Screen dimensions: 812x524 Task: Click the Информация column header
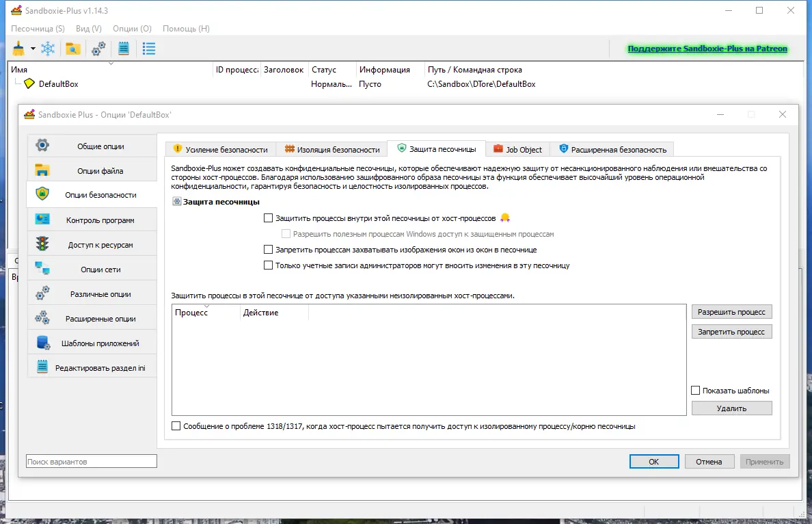(390, 70)
